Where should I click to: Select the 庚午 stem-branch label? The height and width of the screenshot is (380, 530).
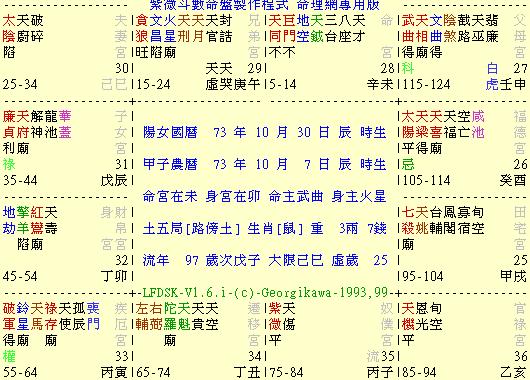pyautogui.click(x=246, y=85)
